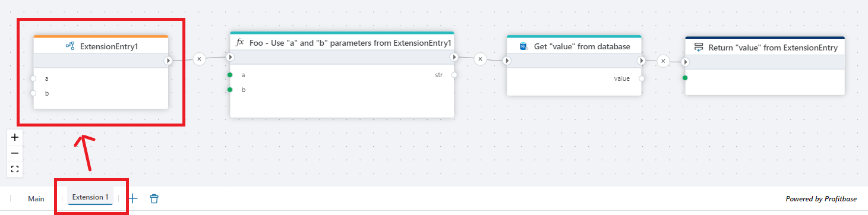The image size is (868, 215).
Task: Click the fx function icon on Foo node
Action: click(x=240, y=43)
